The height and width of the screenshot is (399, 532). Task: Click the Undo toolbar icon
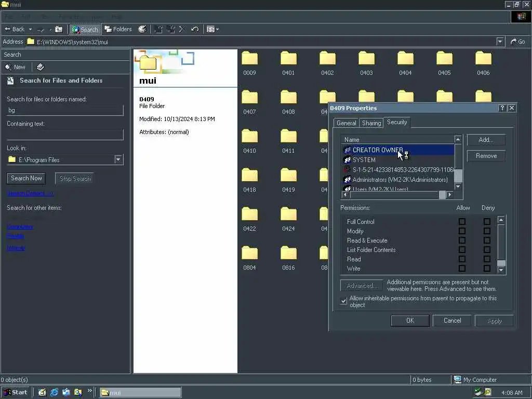click(195, 29)
